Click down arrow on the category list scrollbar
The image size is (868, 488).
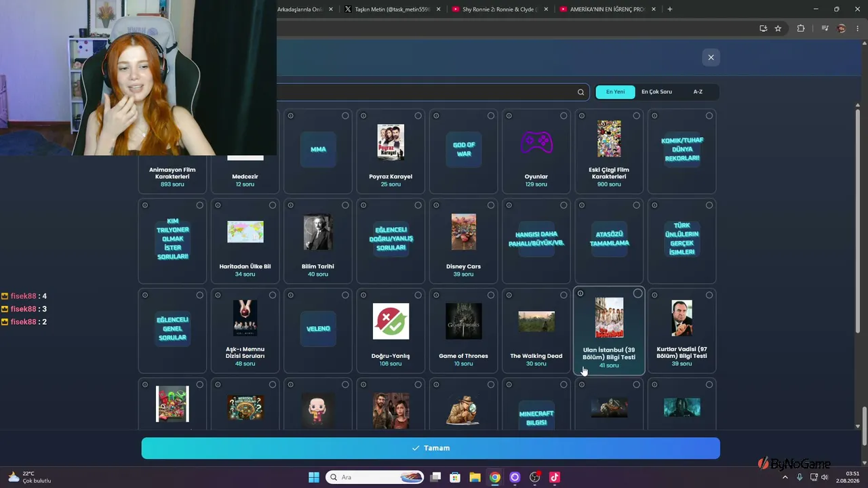[x=858, y=426]
